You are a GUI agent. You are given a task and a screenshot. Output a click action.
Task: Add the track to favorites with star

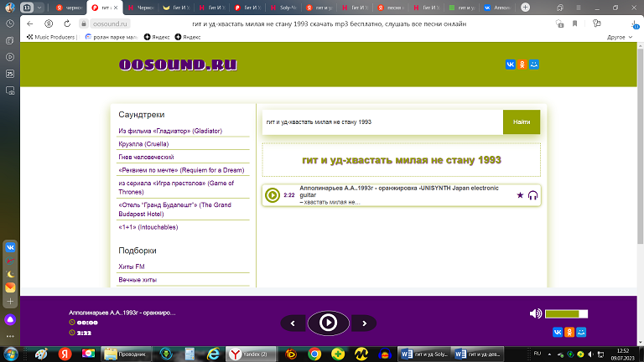click(520, 195)
